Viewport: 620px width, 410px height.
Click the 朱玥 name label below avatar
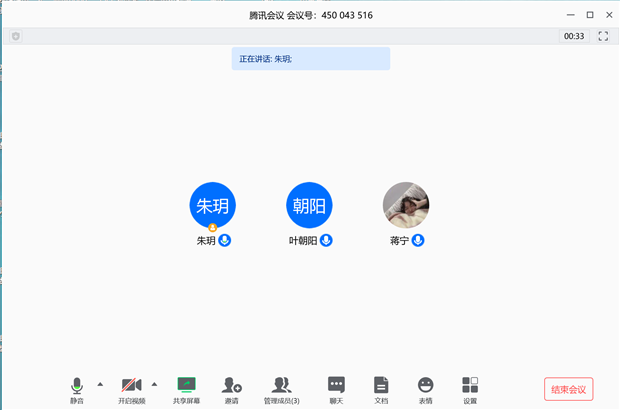pos(206,241)
